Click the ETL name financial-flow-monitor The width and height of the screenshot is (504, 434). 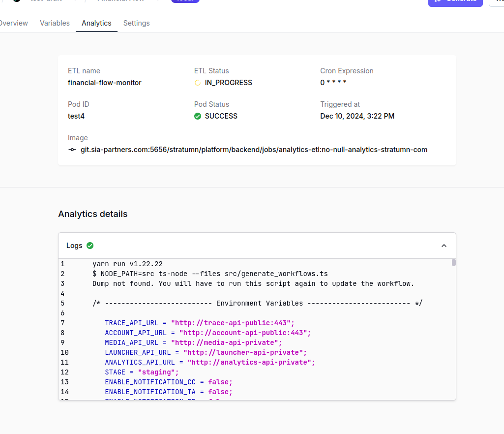(104, 83)
